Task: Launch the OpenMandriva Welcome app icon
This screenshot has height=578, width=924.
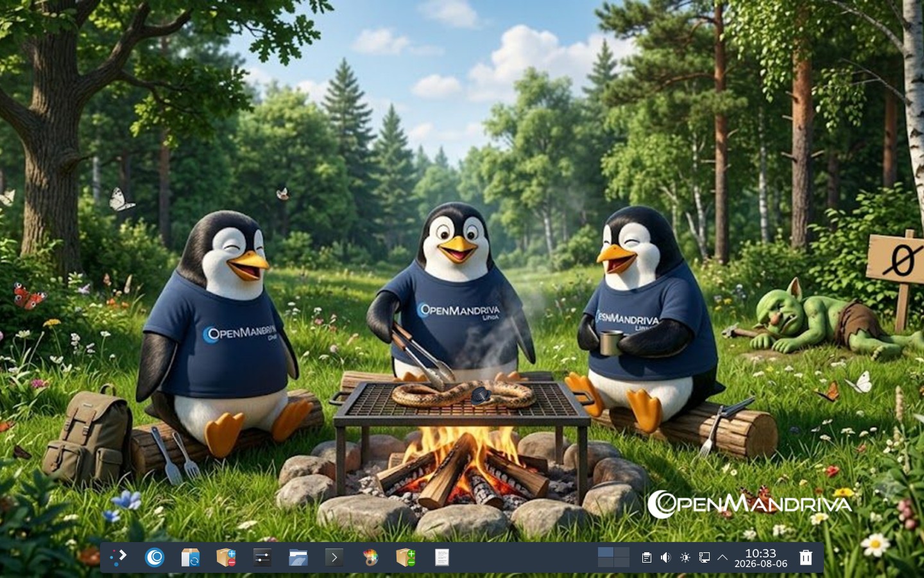Action: click(155, 557)
